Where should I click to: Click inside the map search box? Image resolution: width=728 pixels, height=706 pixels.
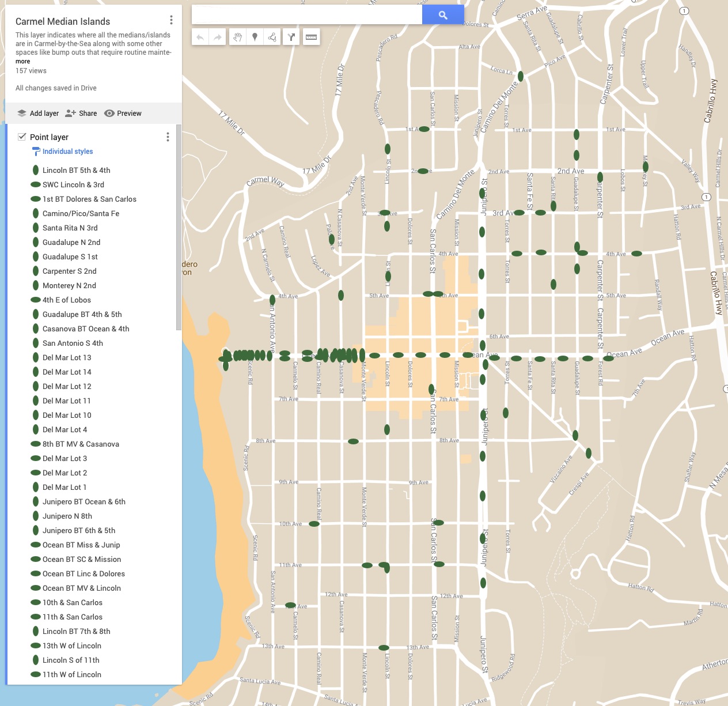click(305, 14)
